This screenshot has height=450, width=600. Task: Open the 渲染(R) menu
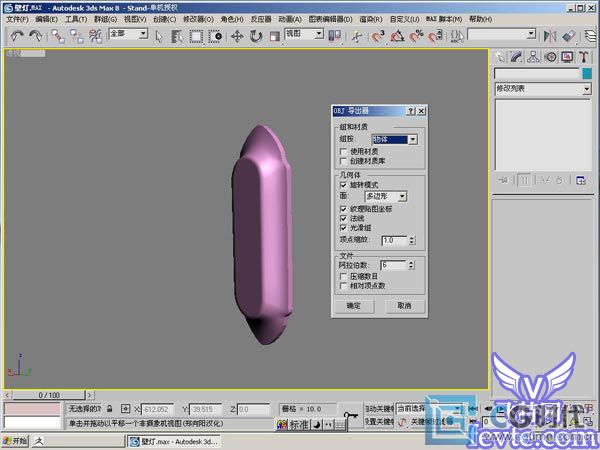click(x=371, y=19)
